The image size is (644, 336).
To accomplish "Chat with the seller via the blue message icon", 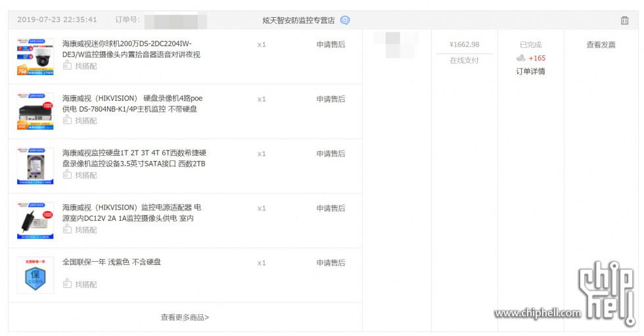I will 345,20.
